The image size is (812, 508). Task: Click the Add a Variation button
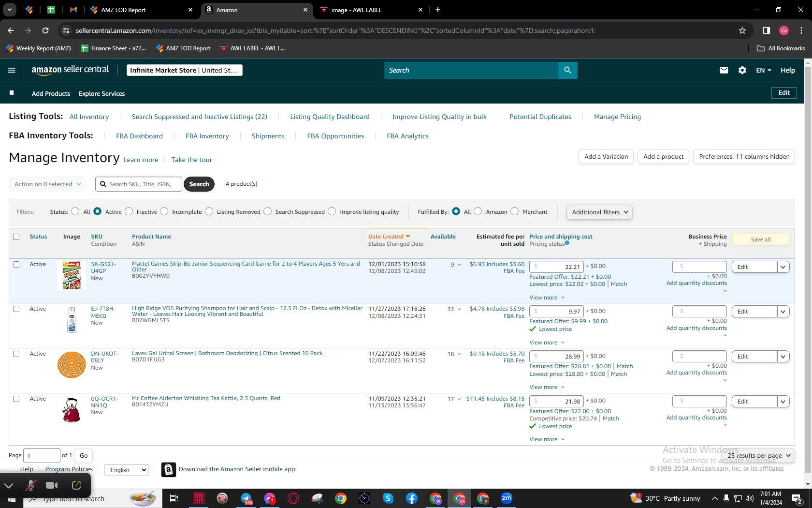(606, 157)
